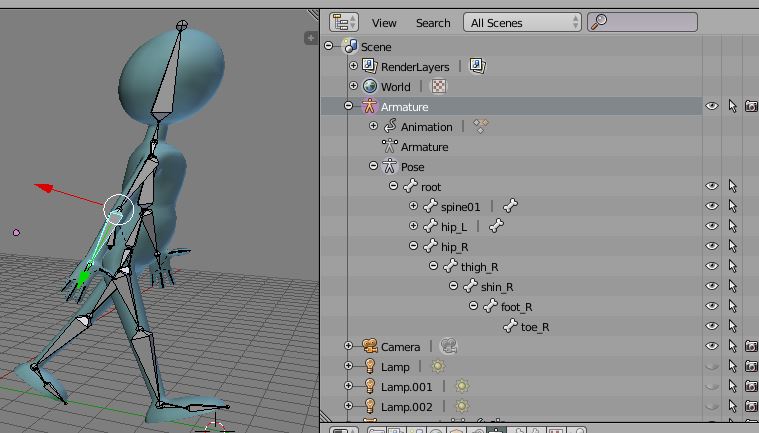Screen dimensions: 759x433
Task: Select the foot_R bone entry
Action: coord(516,307)
